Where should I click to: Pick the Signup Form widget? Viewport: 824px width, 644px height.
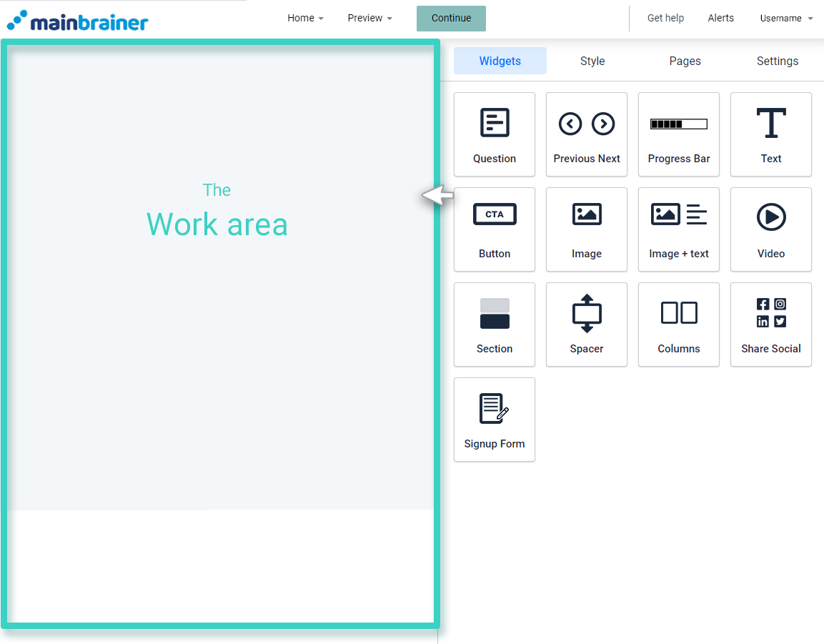[x=495, y=420]
